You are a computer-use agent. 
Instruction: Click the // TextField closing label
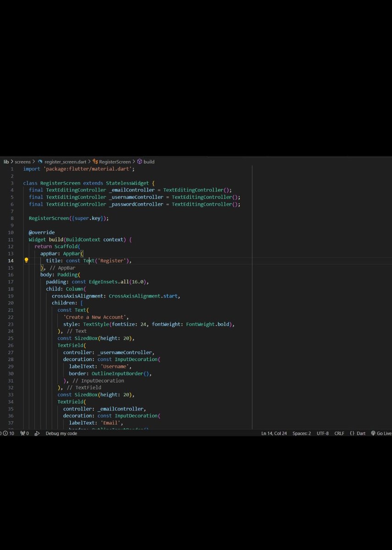tap(84, 387)
